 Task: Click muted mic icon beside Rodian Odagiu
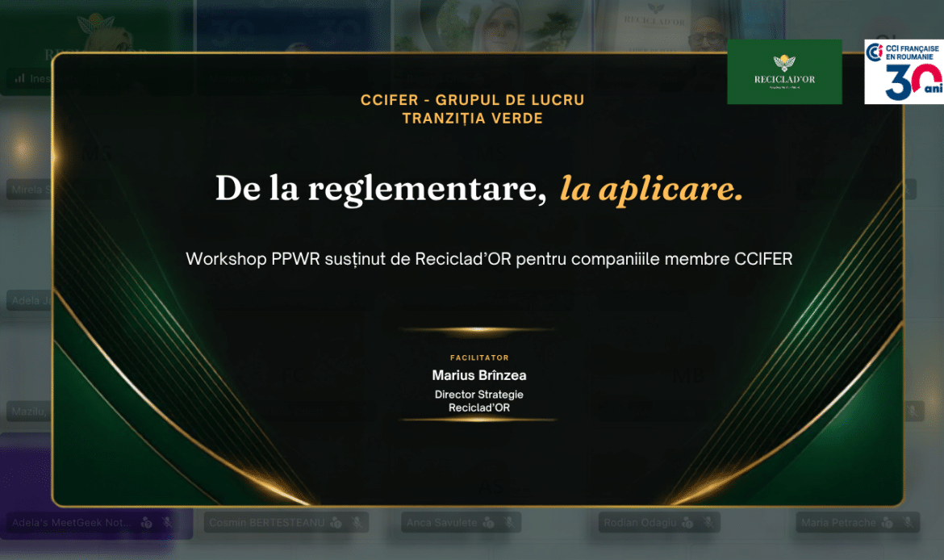click(x=708, y=523)
